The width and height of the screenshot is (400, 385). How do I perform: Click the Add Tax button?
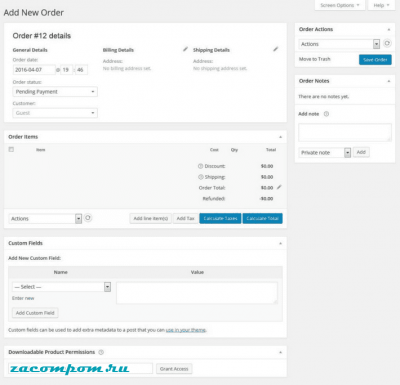(x=185, y=218)
